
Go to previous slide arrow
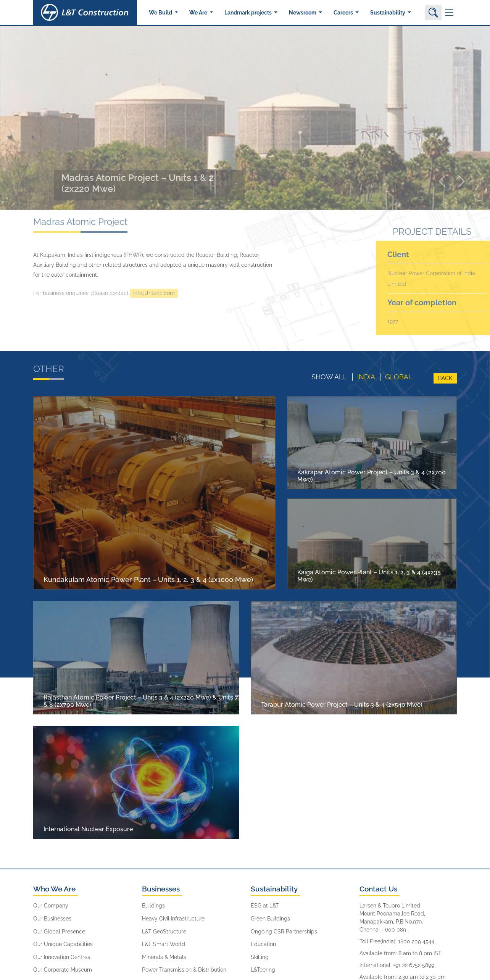point(442,182)
